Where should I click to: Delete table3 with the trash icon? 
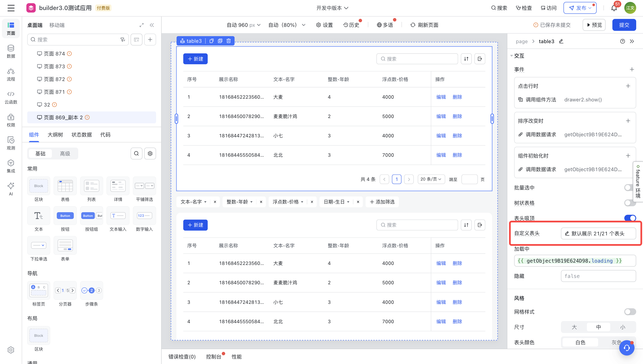coord(229,41)
